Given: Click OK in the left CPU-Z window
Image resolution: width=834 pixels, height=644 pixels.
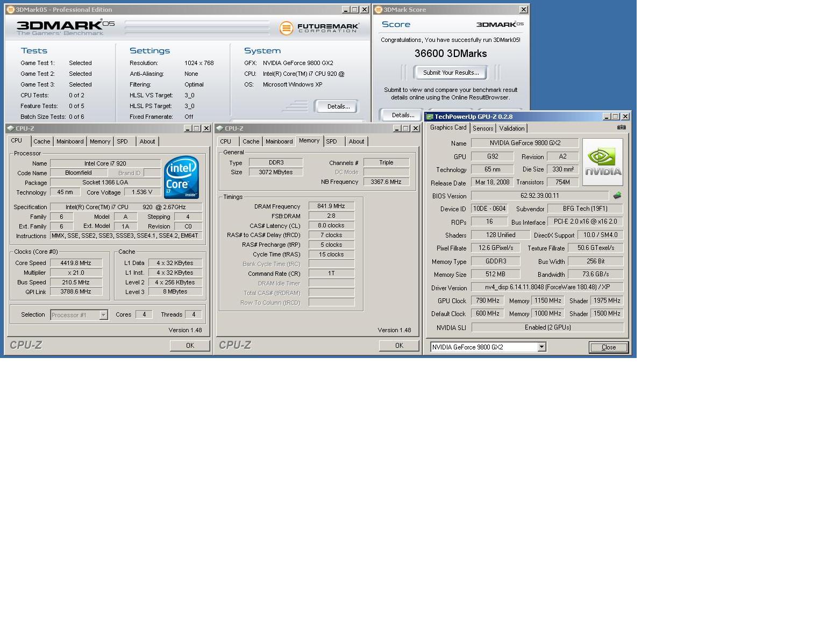Looking at the screenshot, I should [x=190, y=346].
